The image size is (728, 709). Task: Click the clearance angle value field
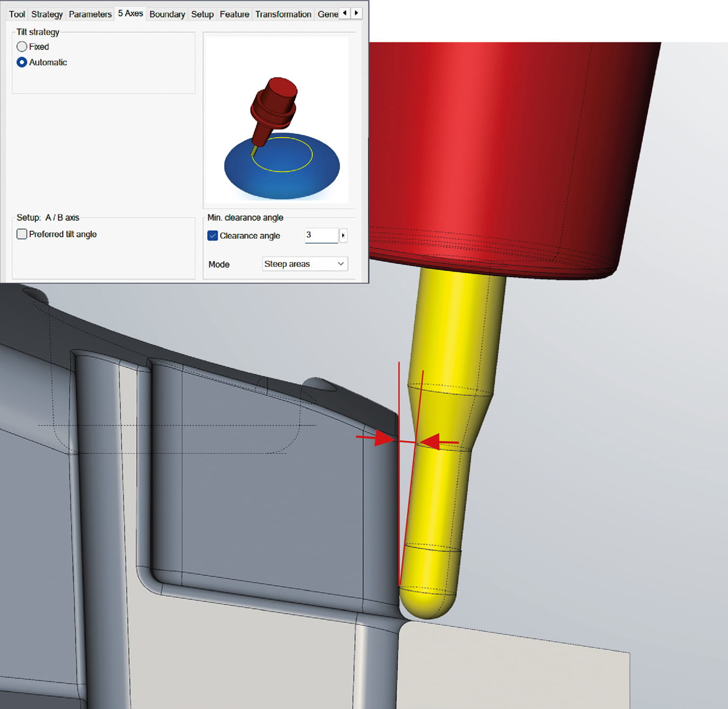321,235
